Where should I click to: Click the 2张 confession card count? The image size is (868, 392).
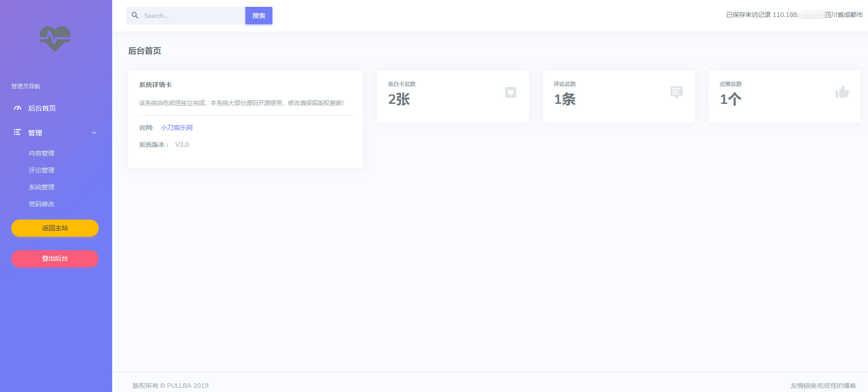(399, 99)
